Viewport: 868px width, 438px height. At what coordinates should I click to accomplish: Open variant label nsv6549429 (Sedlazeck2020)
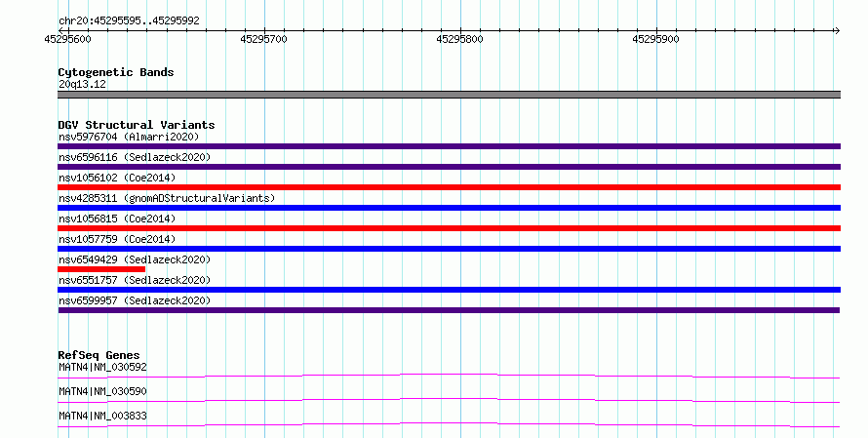click(x=135, y=259)
